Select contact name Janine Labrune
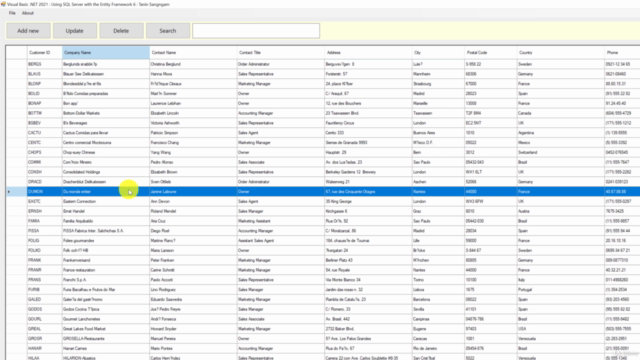 (193, 191)
